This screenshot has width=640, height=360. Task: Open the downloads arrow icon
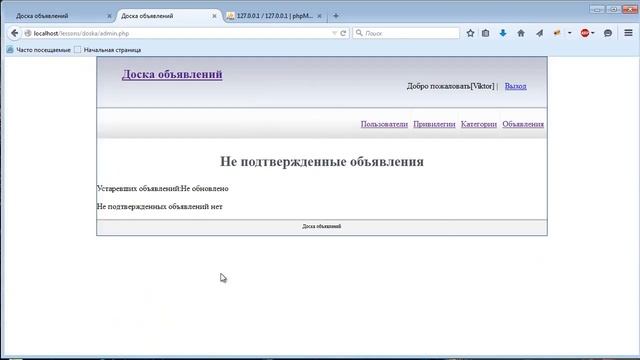[503, 33]
